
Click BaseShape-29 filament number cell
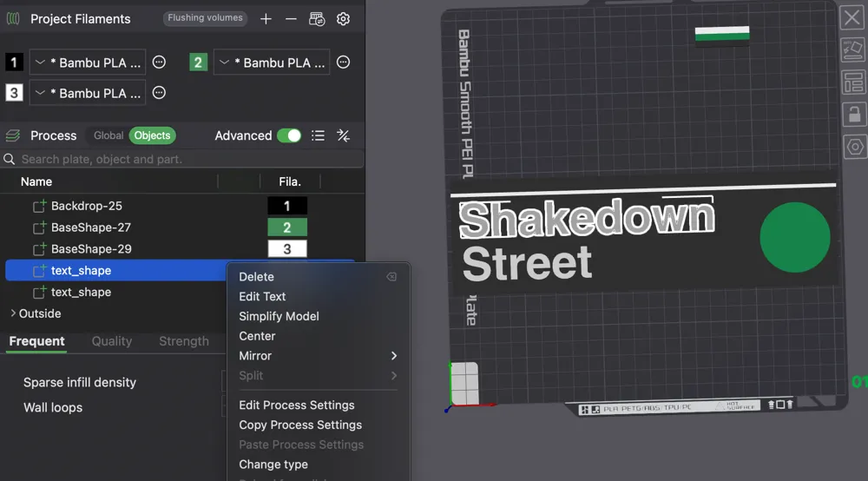click(x=287, y=249)
